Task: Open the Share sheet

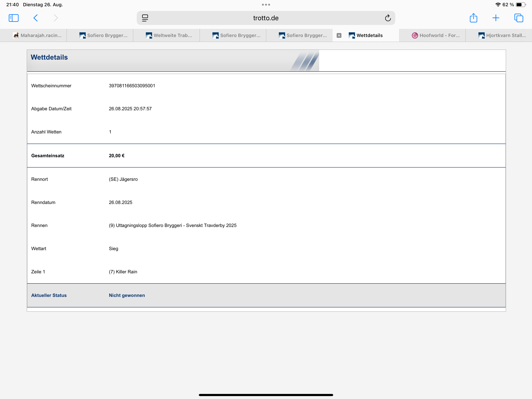Action: pyautogui.click(x=473, y=18)
